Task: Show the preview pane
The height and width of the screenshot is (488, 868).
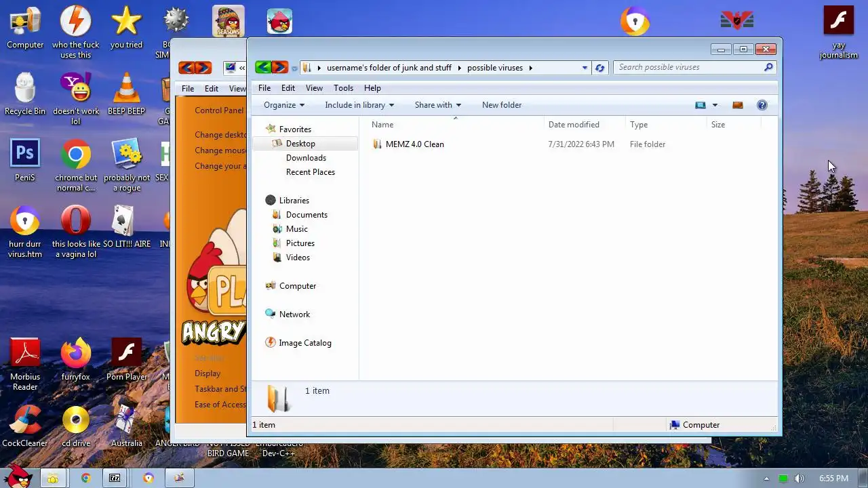Action: click(738, 105)
